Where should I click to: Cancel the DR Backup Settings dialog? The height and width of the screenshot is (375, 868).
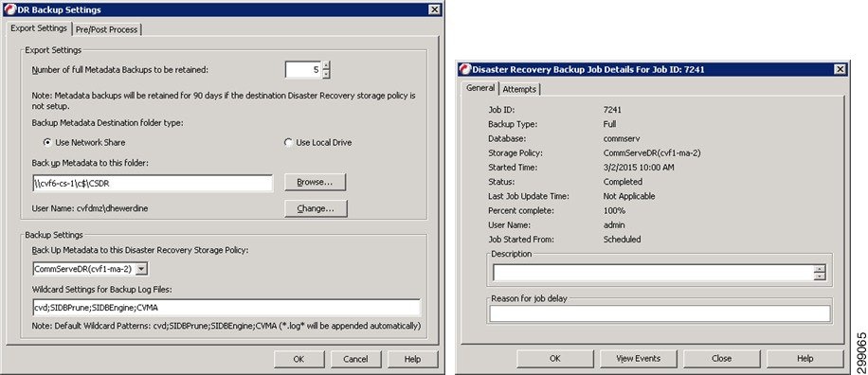tap(355, 359)
